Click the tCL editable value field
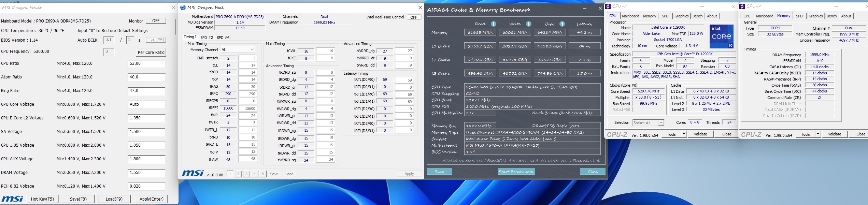 248,65
